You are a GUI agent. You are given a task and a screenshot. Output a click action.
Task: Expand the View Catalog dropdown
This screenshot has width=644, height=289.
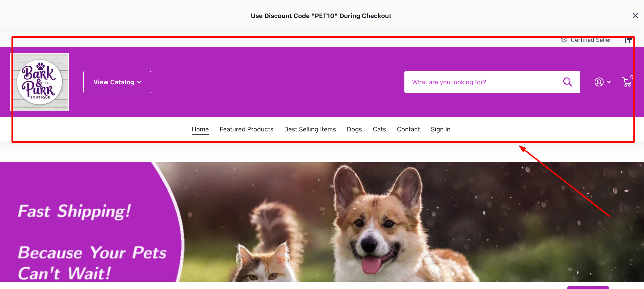(117, 82)
